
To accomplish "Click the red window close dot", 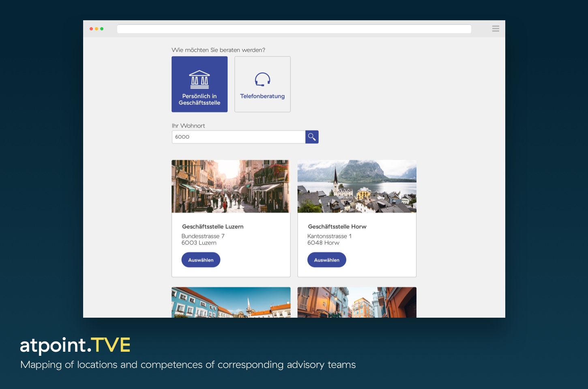I will (x=91, y=29).
